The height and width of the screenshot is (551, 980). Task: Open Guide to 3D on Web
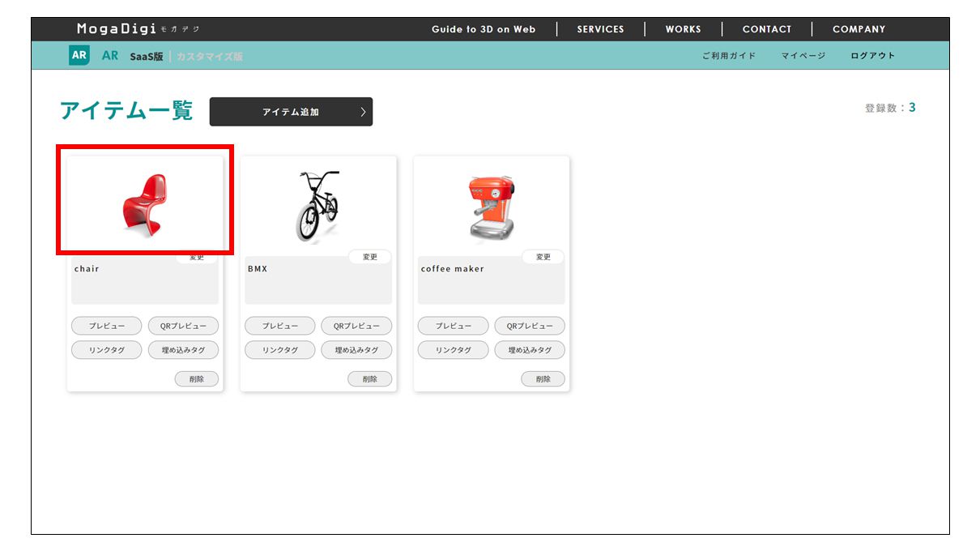coord(484,29)
